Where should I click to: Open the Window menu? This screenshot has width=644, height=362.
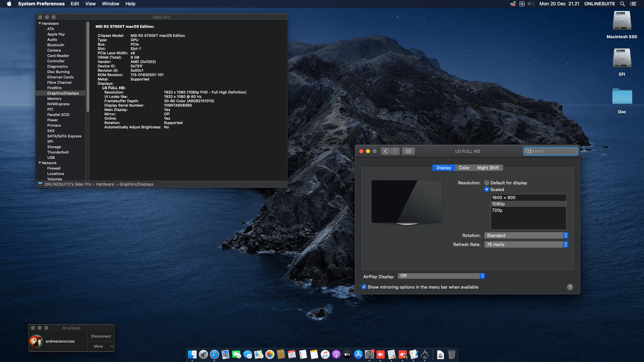[x=110, y=4]
